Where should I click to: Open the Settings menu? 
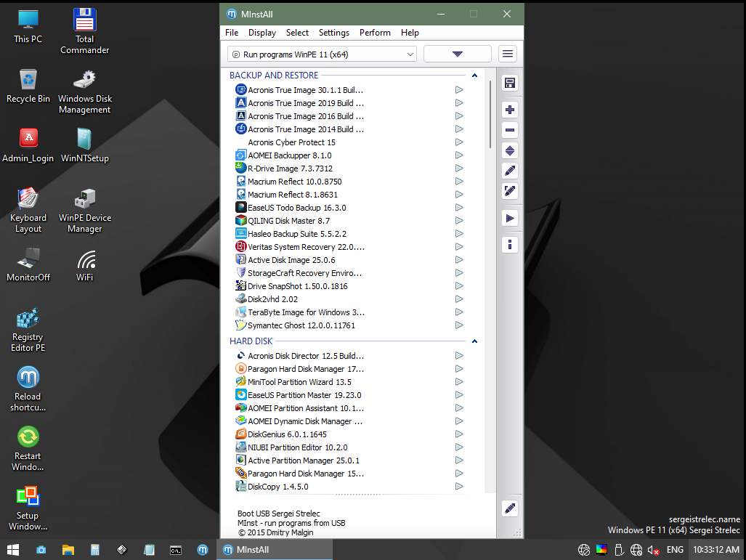(x=334, y=33)
